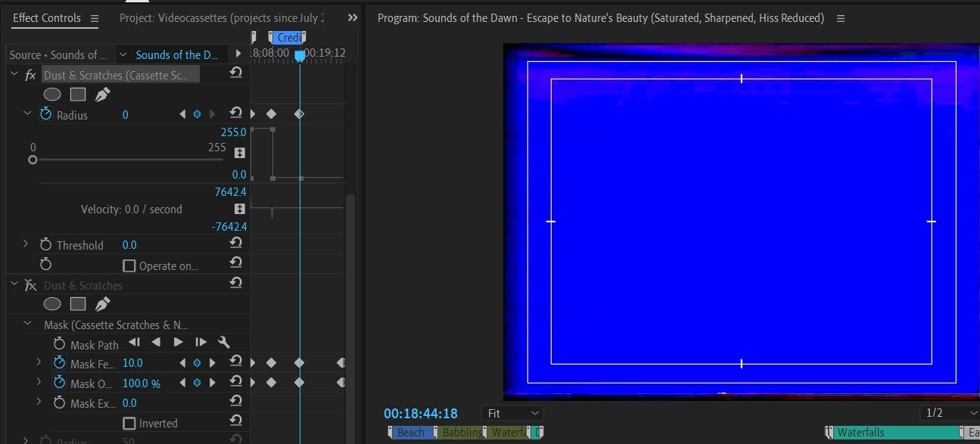The image size is (980, 444).
Task: Select pen mask tool under Dust & Scratches (Cassette Sc...
Action: [x=102, y=95]
